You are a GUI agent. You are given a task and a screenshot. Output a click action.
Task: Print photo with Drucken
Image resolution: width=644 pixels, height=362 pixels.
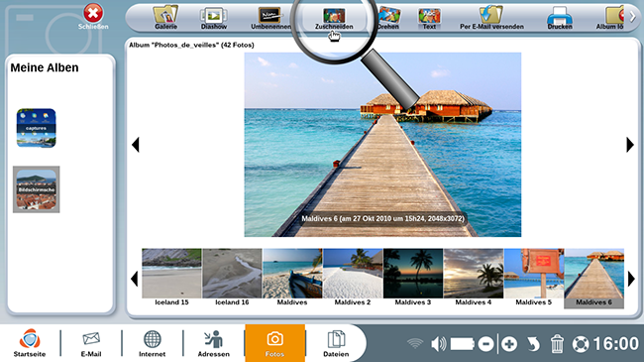560,17
